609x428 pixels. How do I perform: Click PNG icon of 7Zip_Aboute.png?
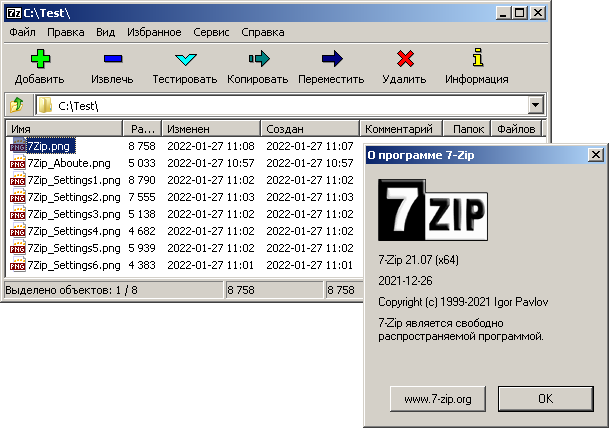coord(17,163)
